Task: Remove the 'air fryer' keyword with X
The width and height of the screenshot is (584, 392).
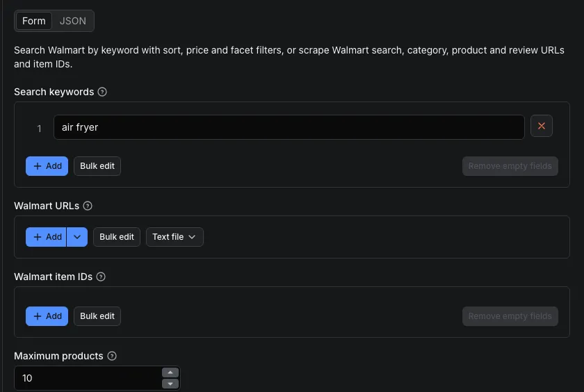Action: (x=542, y=126)
